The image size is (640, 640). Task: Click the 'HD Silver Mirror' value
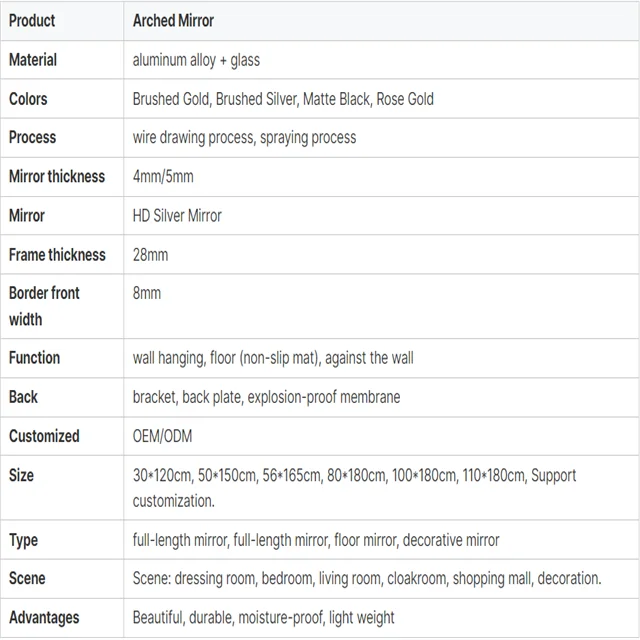[177, 215]
